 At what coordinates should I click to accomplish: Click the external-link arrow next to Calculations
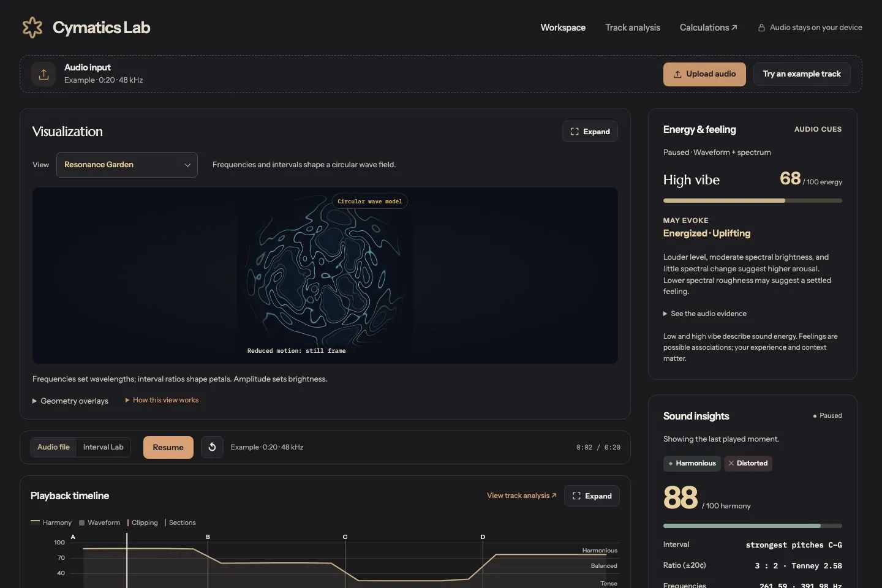[734, 28]
